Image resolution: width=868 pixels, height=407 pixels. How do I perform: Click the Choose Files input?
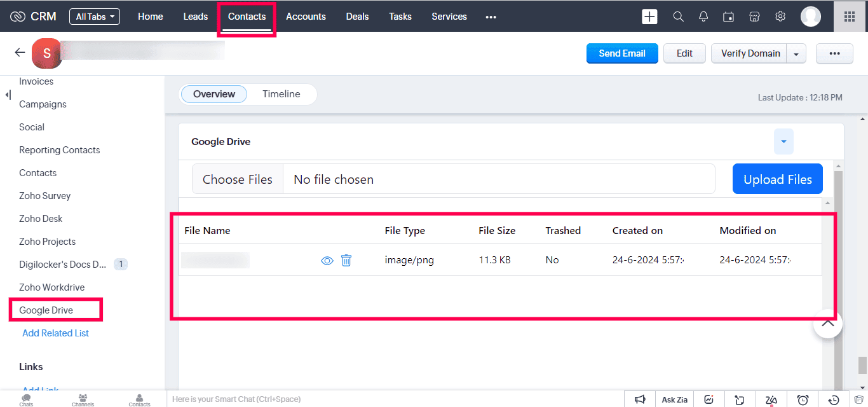pyautogui.click(x=238, y=179)
